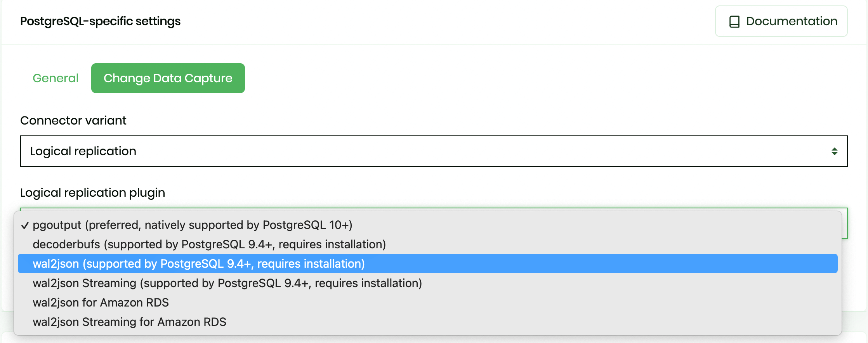Viewport: 868px width, 343px height.
Task: Click the highlighted wal2json dropdown entry
Action: (x=199, y=263)
